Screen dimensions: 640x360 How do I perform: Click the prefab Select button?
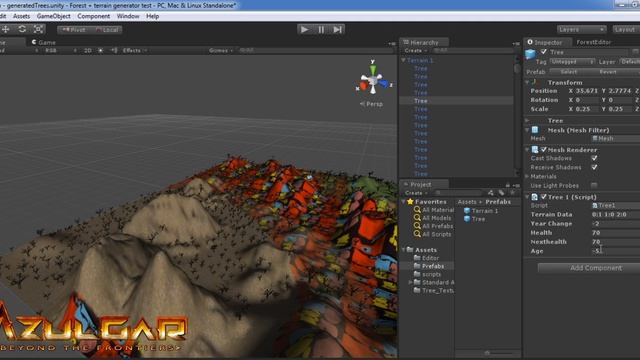(x=569, y=72)
